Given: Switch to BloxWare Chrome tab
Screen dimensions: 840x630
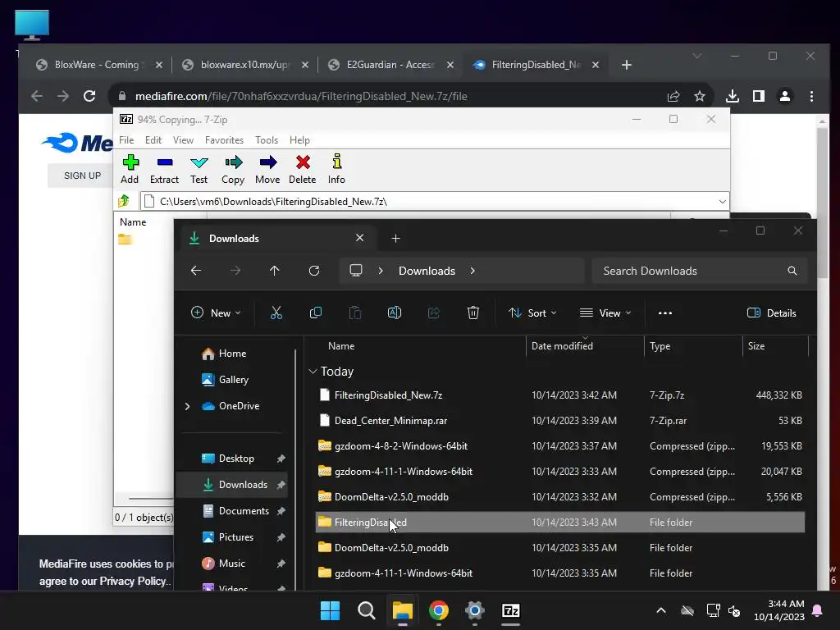Looking at the screenshot, I should 98,65.
